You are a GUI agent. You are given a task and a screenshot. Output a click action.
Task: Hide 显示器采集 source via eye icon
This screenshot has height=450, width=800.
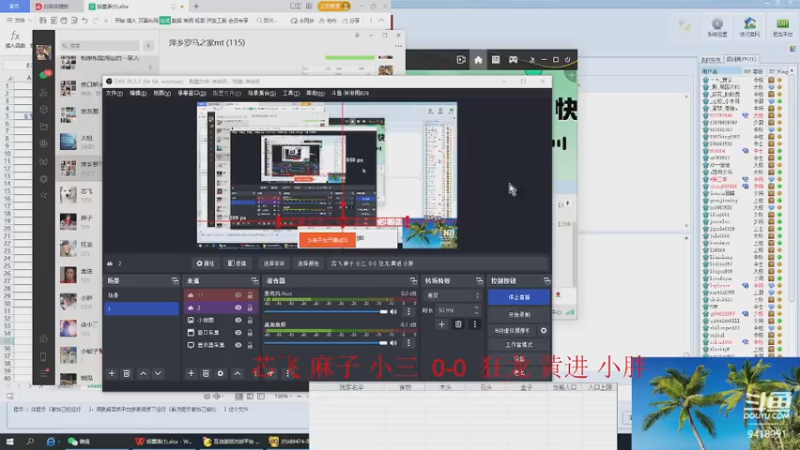pyautogui.click(x=238, y=345)
